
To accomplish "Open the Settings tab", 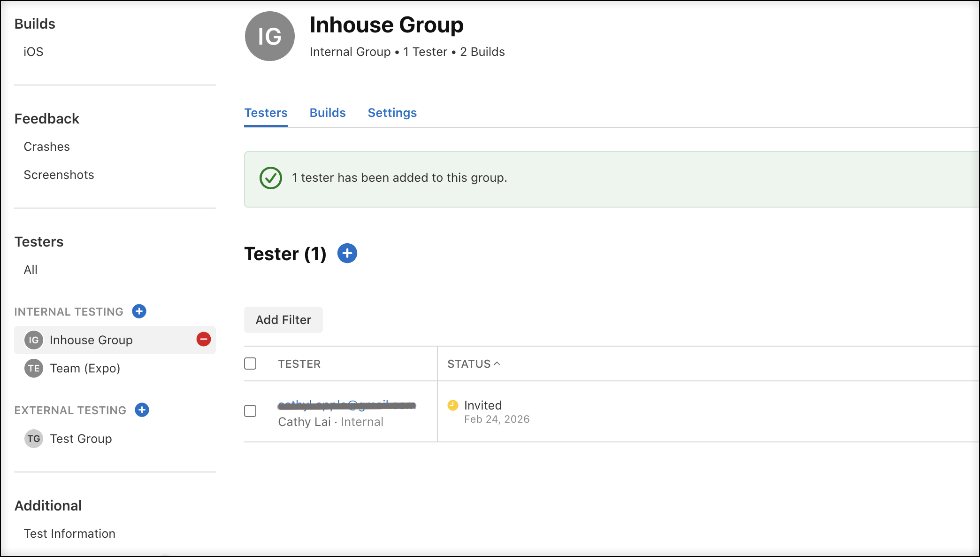I will tap(392, 113).
